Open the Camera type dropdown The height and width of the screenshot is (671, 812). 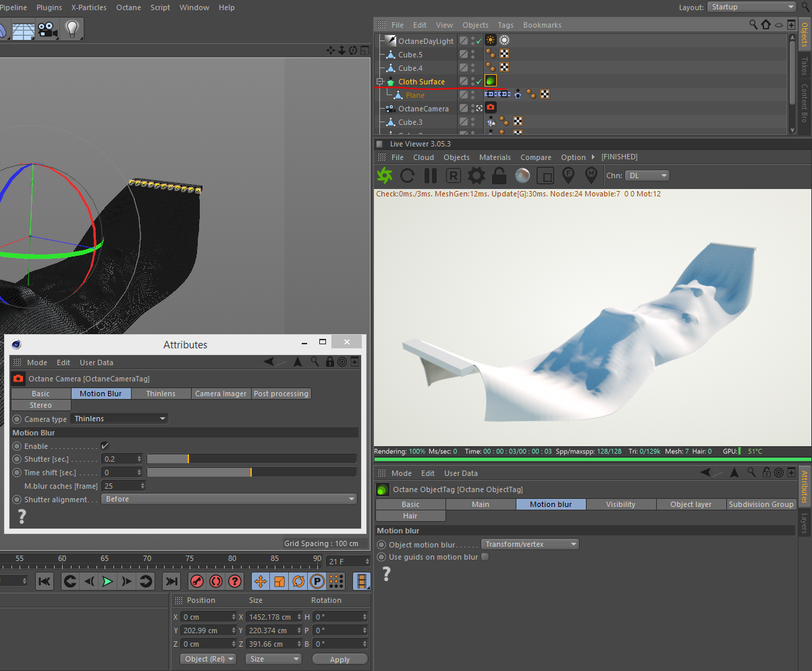pos(119,419)
